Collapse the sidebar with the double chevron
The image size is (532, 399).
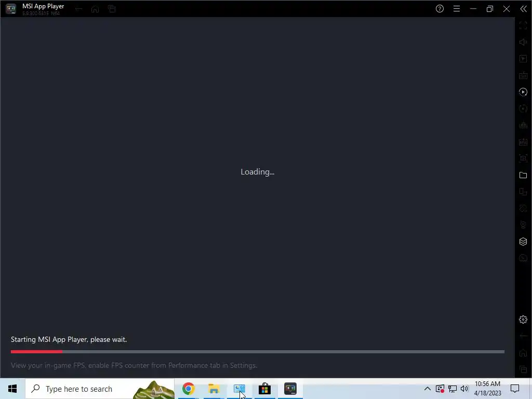pyautogui.click(x=523, y=9)
